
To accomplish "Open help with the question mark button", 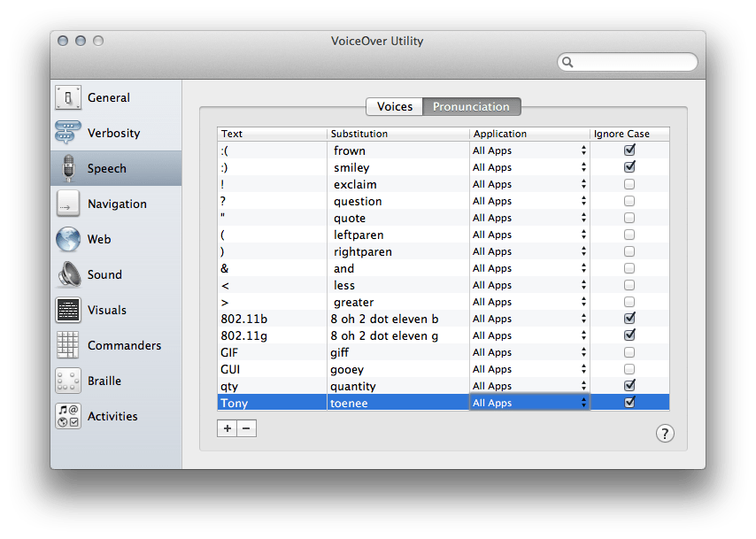I will click(x=665, y=433).
